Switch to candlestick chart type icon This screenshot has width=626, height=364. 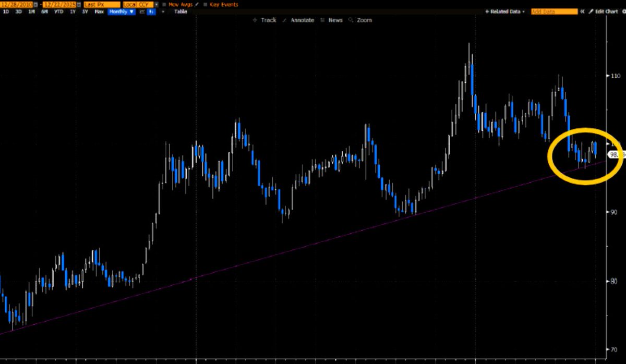[x=151, y=11]
